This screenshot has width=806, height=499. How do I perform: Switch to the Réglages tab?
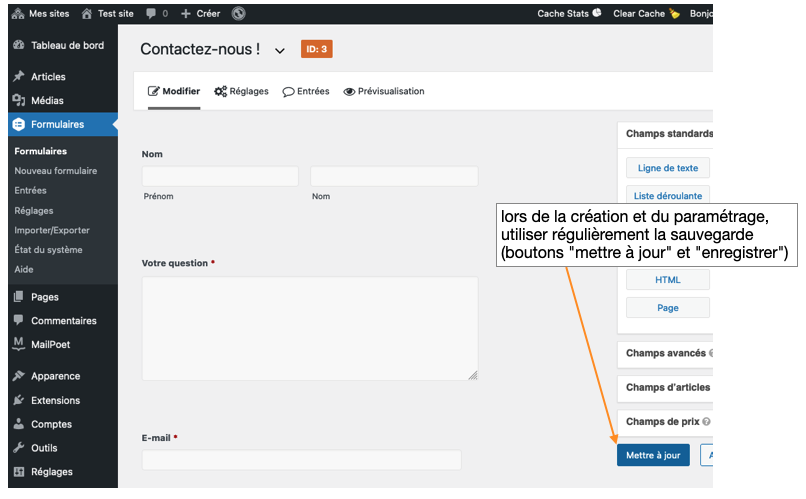(x=241, y=91)
